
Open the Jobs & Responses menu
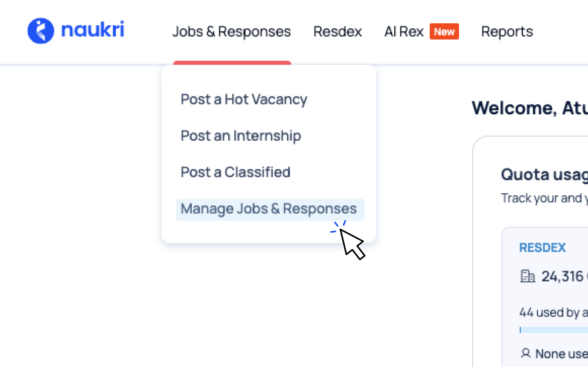click(x=232, y=31)
